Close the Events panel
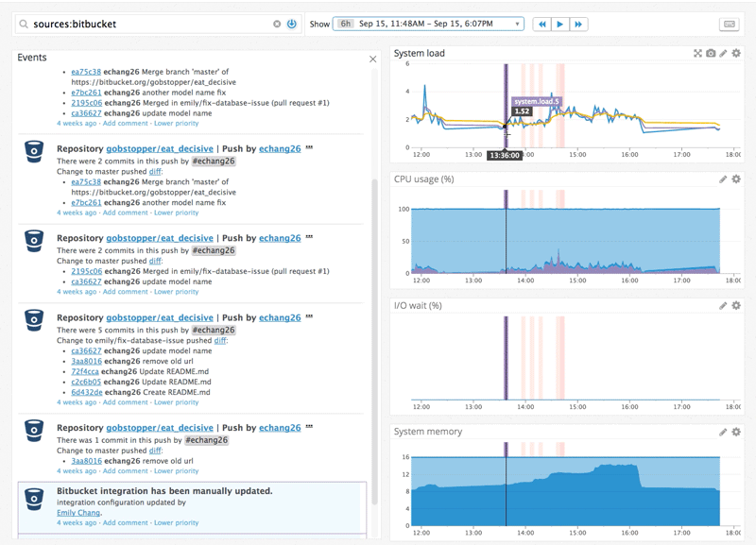The width and height of the screenshot is (756, 545). click(372, 59)
